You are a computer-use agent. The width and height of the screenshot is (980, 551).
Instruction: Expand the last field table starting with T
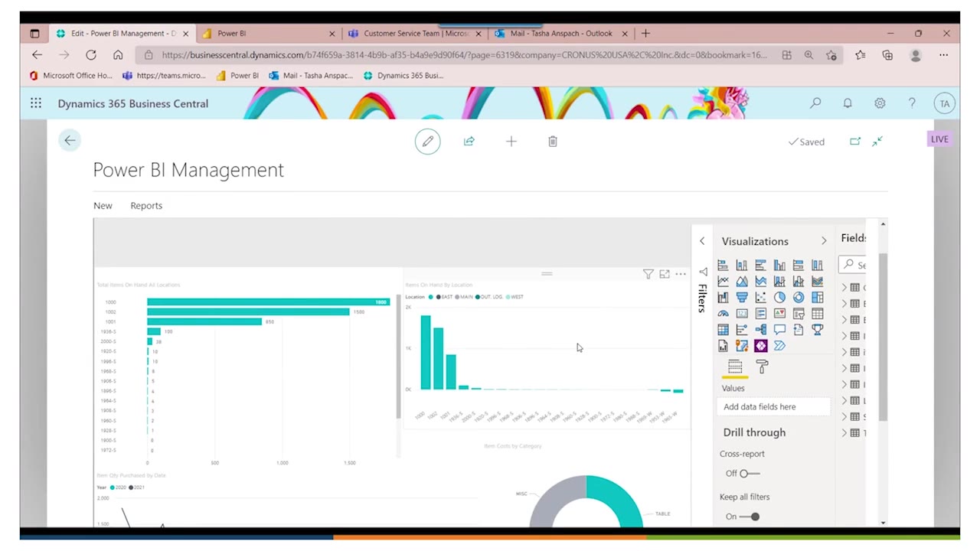point(844,433)
